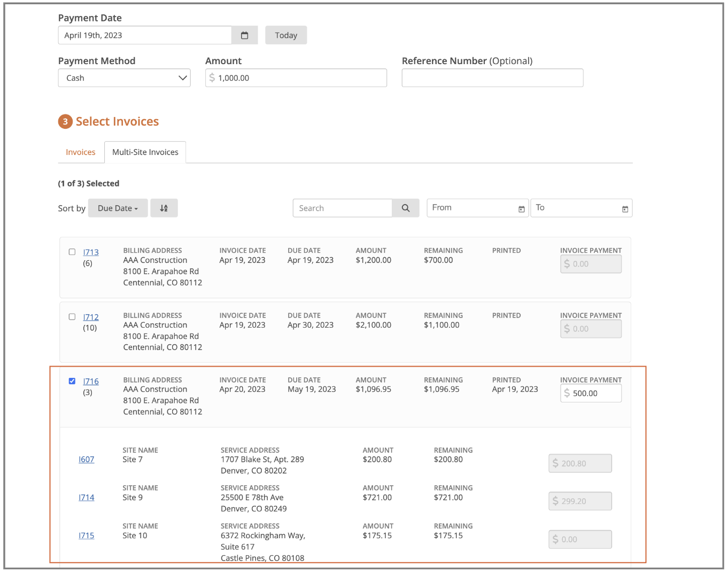The image size is (728, 574).
Task: Click the Site 10 remaining $175.15
Action: point(448,536)
